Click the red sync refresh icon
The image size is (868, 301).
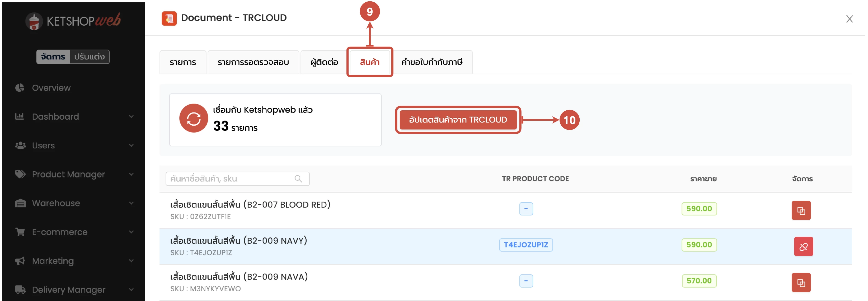(x=193, y=118)
